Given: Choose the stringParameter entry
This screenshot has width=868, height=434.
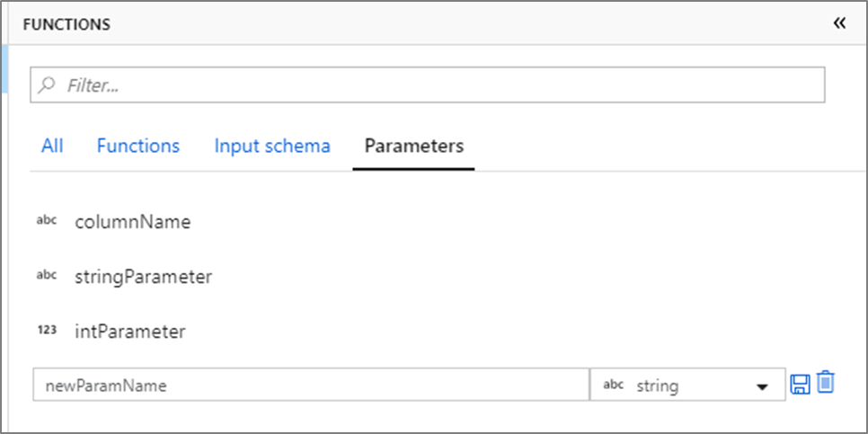Looking at the screenshot, I should 144,277.
